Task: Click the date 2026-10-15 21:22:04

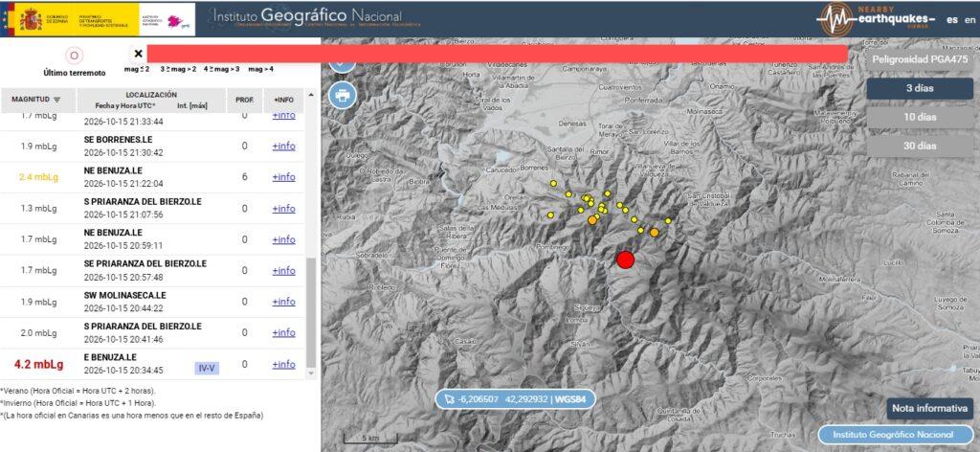Action: point(123,184)
